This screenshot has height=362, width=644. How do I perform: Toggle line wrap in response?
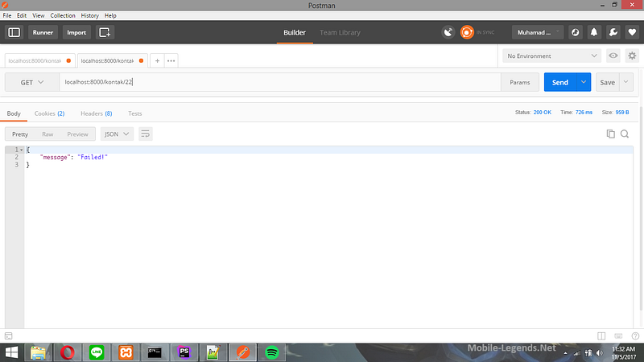point(146,134)
